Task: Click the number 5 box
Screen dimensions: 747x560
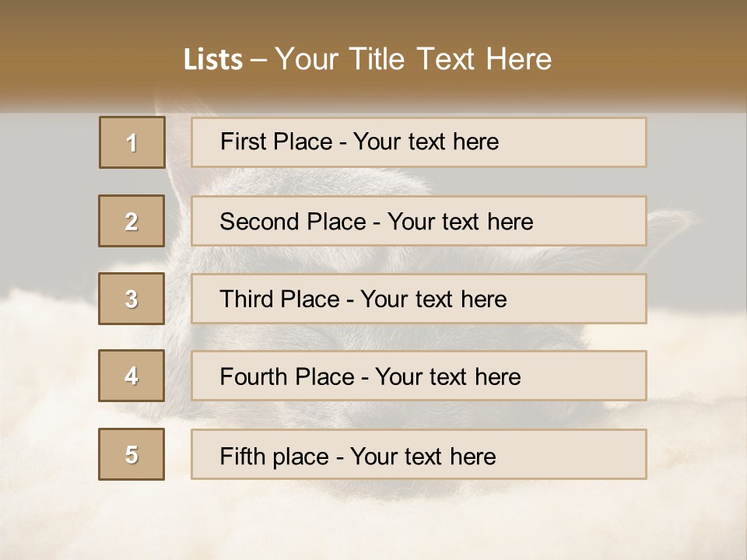Action: [x=132, y=454]
